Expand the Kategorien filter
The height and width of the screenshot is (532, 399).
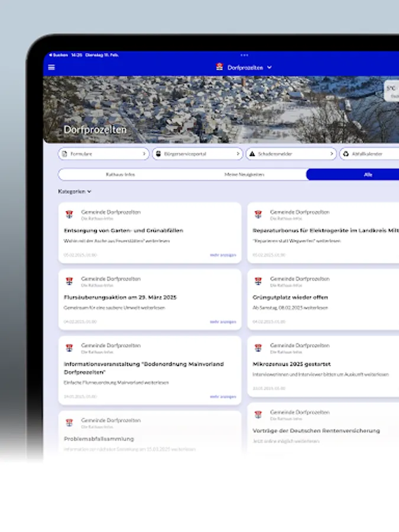[x=74, y=192]
